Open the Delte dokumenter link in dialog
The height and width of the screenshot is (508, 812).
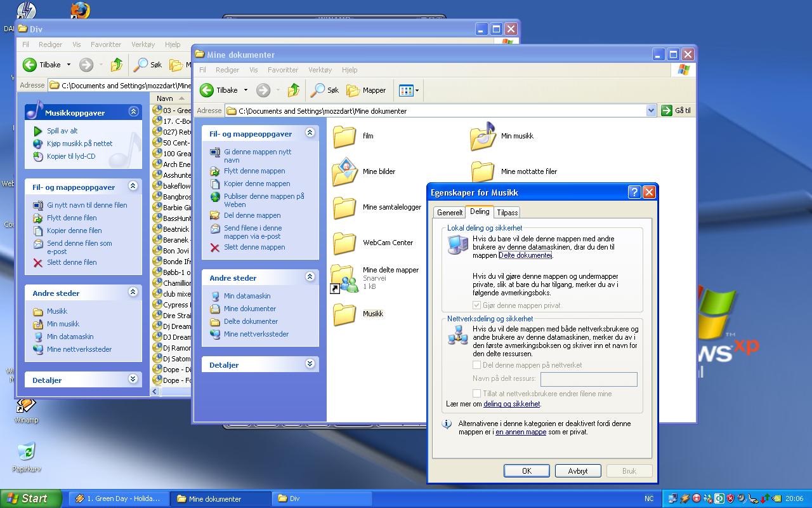coord(525,255)
